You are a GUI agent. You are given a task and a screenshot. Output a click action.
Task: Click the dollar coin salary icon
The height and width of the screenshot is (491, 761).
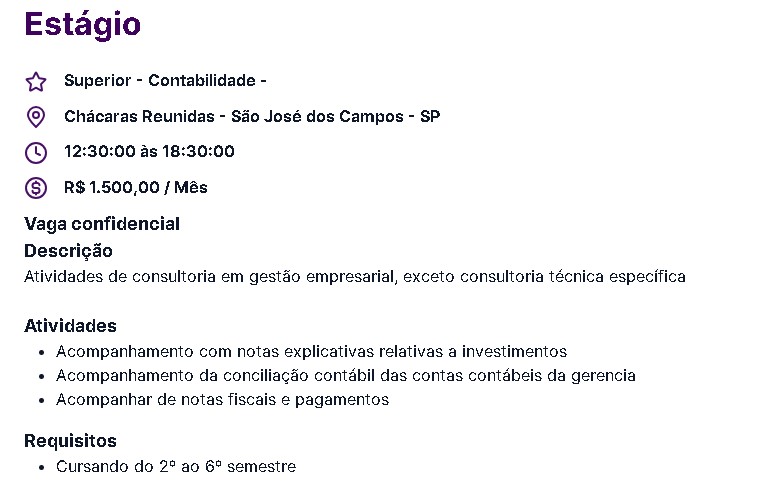pyautogui.click(x=36, y=188)
